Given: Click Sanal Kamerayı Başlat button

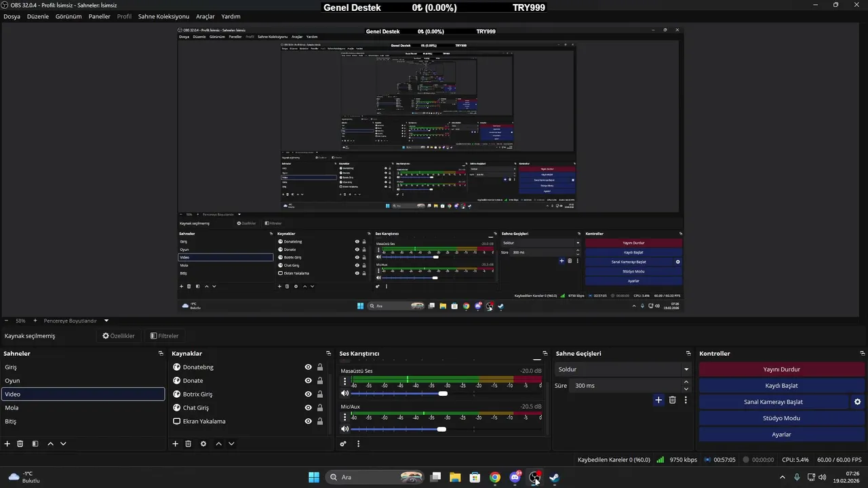Looking at the screenshot, I should click(x=773, y=402).
